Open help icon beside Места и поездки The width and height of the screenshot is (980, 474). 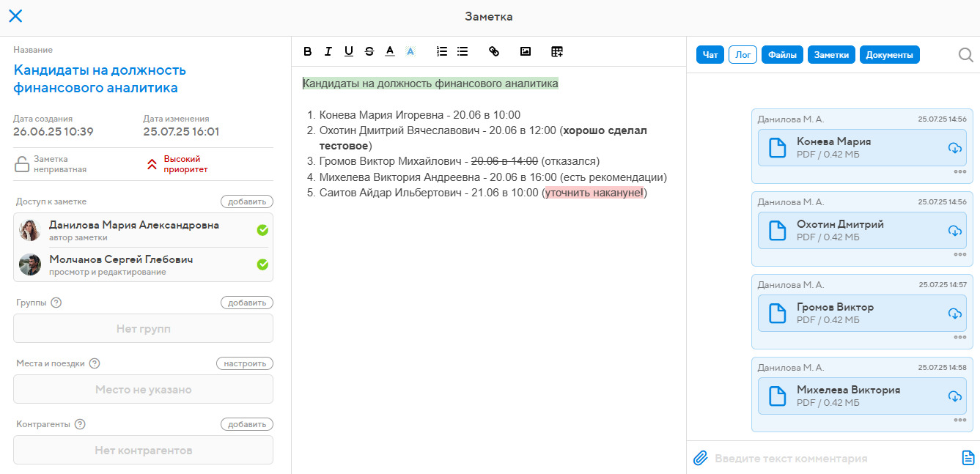(x=94, y=363)
